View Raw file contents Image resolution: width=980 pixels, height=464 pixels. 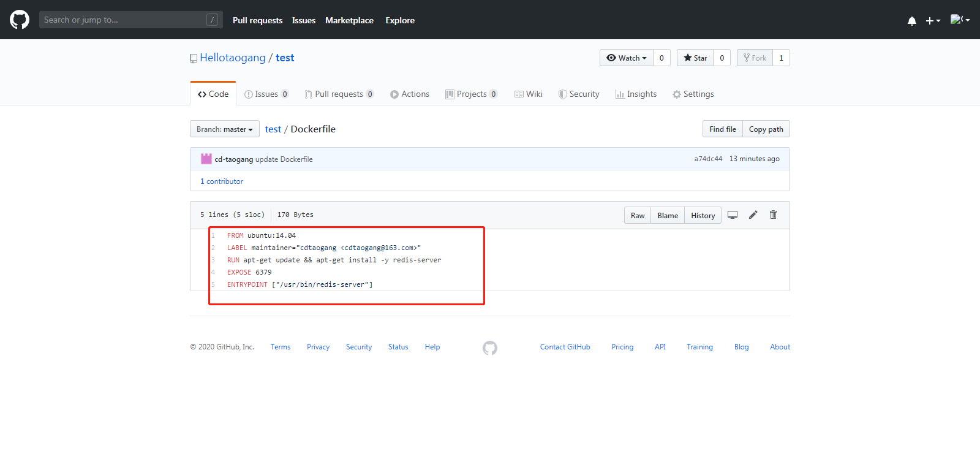pyautogui.click(x=638, y=215)
